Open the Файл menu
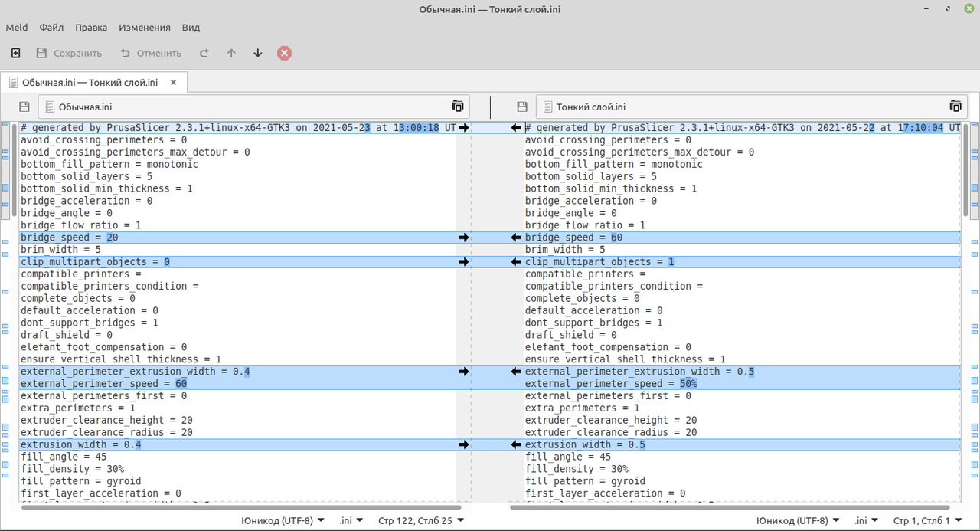 51,27
